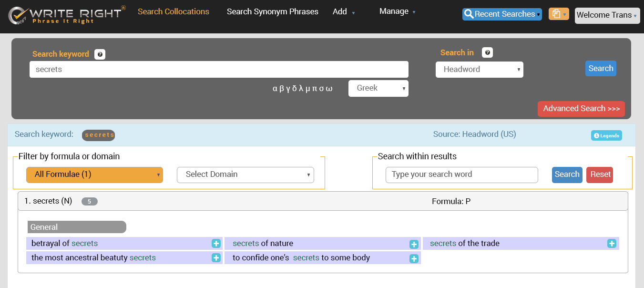This screenshot has height=288, width=644.
Task: Open the Headword search-in dropdown
Action: (479, 70)
